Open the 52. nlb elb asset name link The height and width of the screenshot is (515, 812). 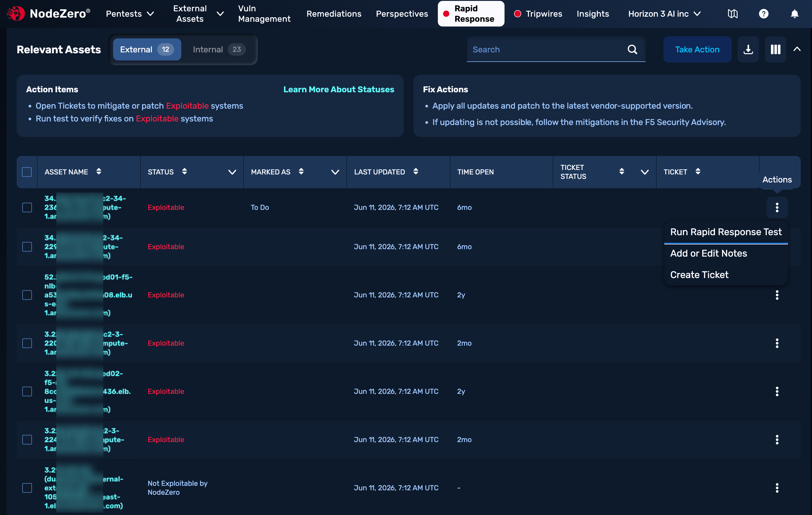point(88,295)
